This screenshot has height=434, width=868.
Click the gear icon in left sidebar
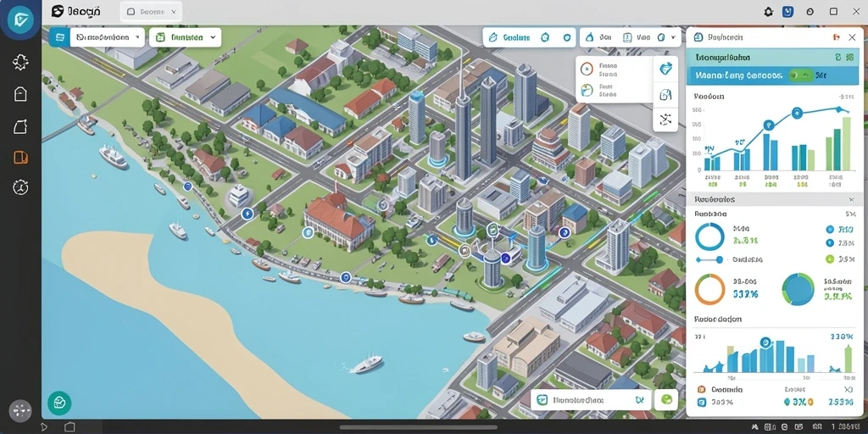click(x=20, y=62)
